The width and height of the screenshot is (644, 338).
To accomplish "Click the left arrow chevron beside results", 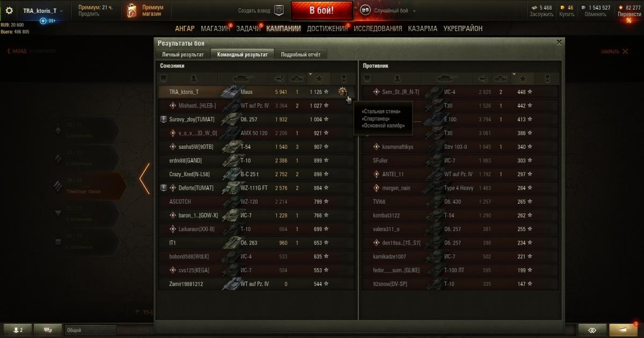I will (x=144, y=178).
